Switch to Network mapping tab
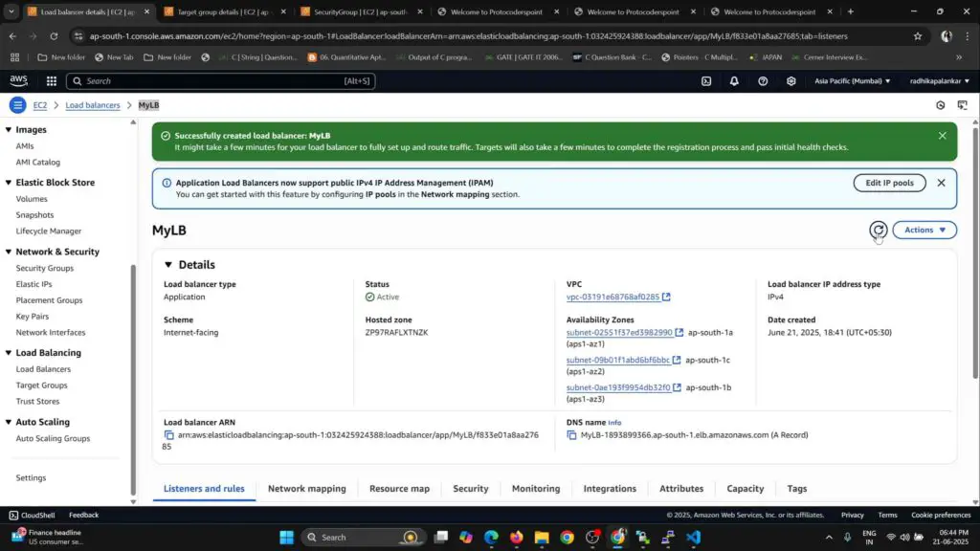The width and height of the screenshot is (980, 551). (307, 489)
